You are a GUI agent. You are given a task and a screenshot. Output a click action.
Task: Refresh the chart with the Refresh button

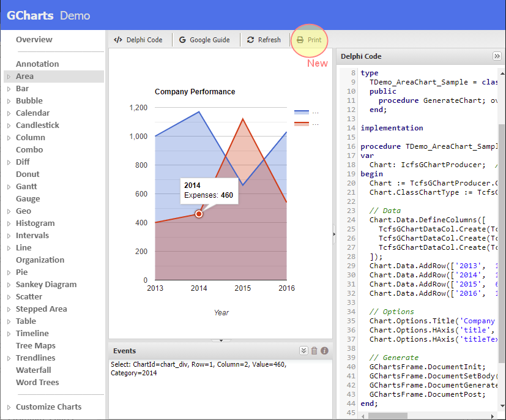click(x=264, y=40)
